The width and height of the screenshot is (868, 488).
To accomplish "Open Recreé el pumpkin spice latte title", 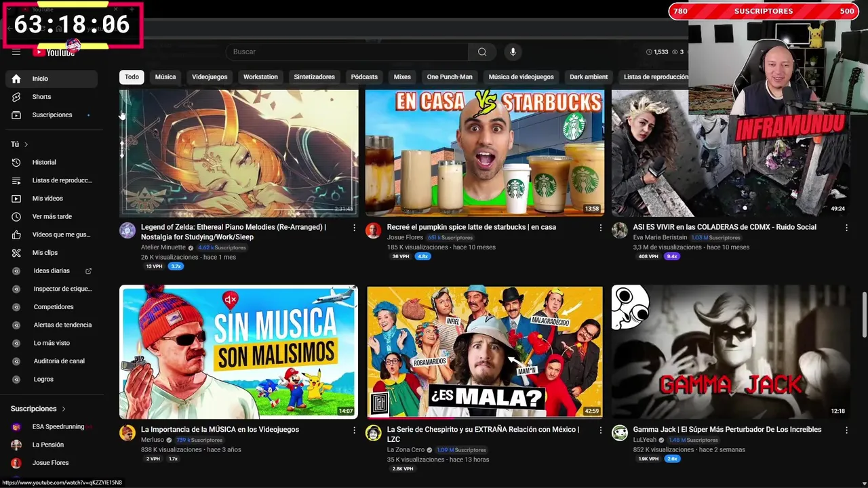I will coord(471,227).
